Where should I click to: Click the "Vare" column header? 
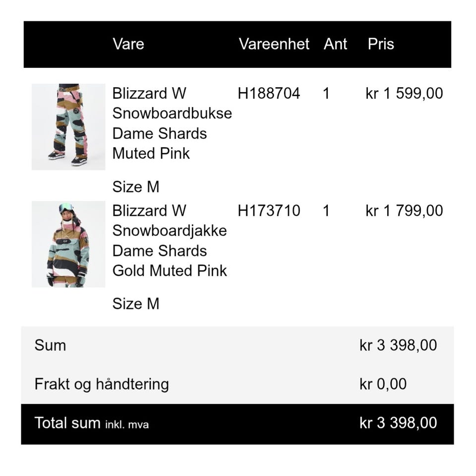128,44
